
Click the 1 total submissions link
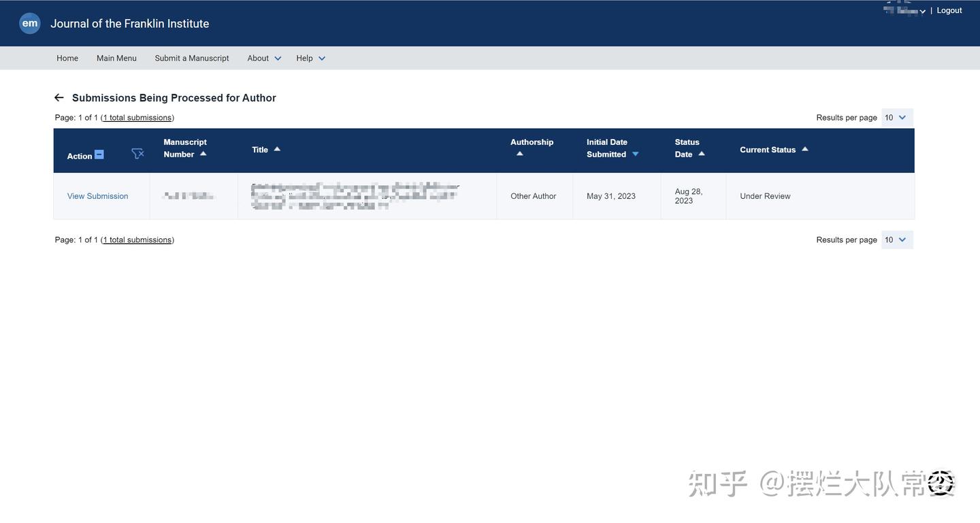[x=137, y=116]
